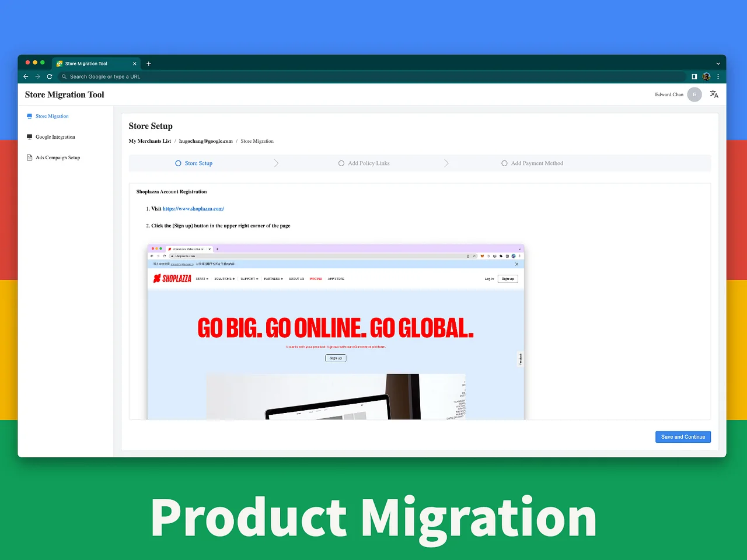Go back using the browser back arrow

26,76
